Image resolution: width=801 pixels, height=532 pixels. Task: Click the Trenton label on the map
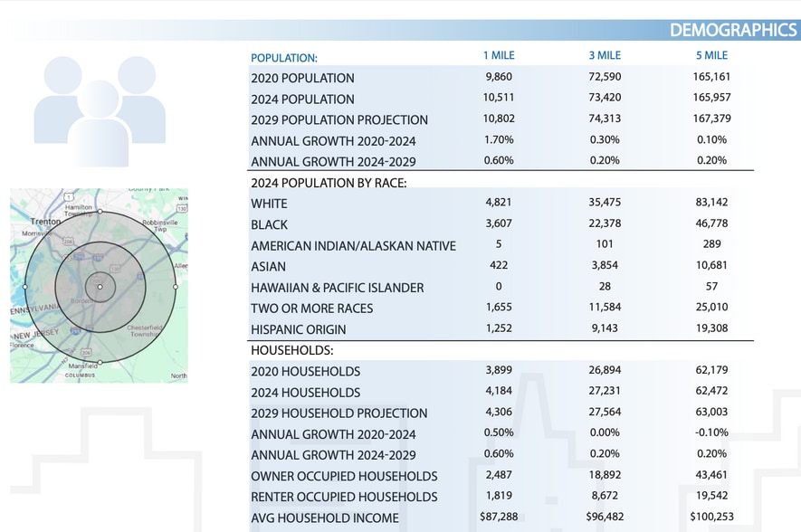coord(45,221)
